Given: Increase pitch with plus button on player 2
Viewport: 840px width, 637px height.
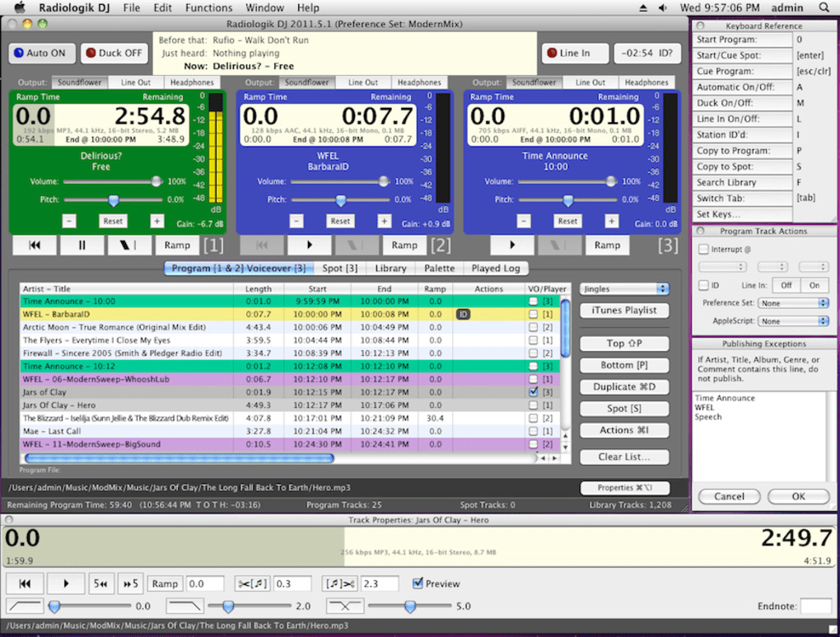Looking at the screenshot, I should coord(384,221).
